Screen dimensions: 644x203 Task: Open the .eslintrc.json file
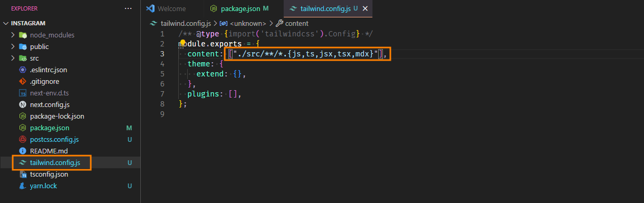pyautogui.click(x=49, y=70)
